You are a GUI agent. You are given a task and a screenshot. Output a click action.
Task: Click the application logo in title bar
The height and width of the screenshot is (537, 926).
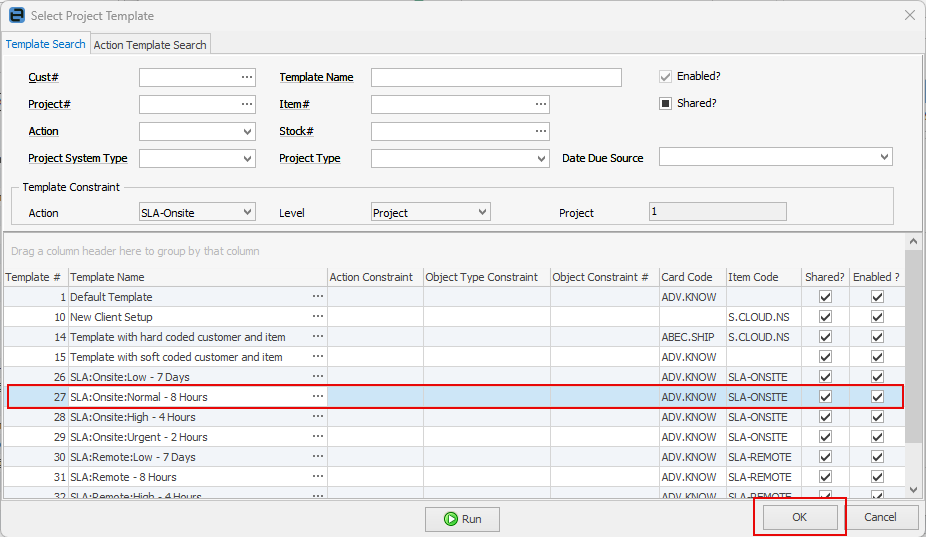[x=17, y=15]
